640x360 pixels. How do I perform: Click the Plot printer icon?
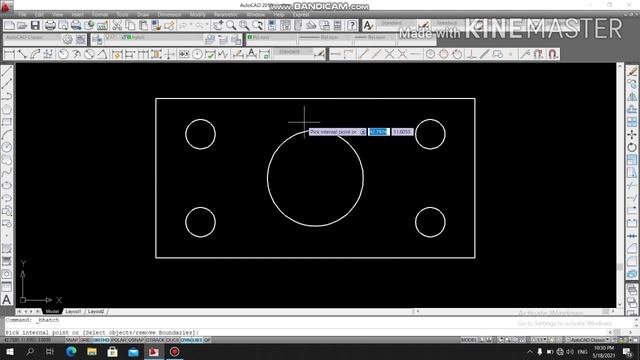tap(50, 26)
